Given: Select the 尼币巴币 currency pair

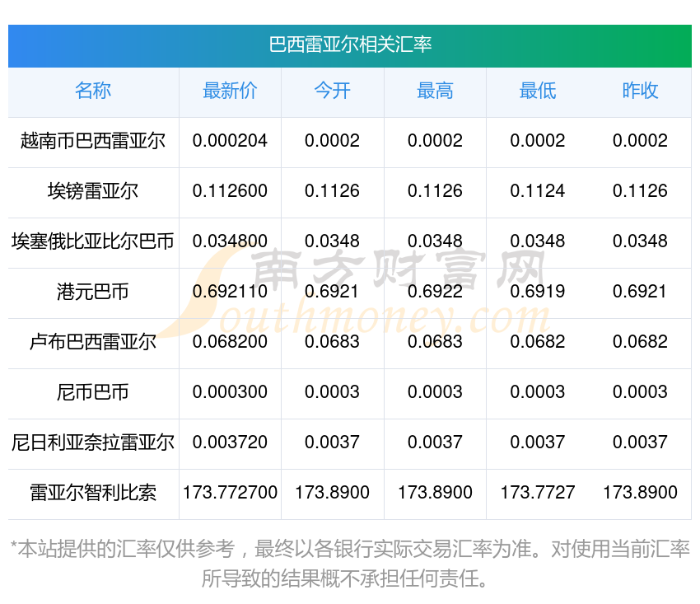Looking at the screenshot, I should pyautogui.click(x=93, y=392).
